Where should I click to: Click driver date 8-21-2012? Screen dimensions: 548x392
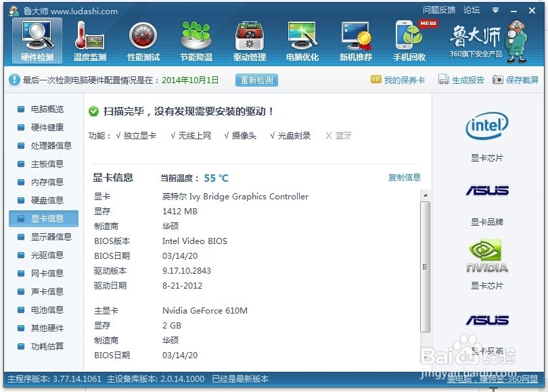[182, 285]
